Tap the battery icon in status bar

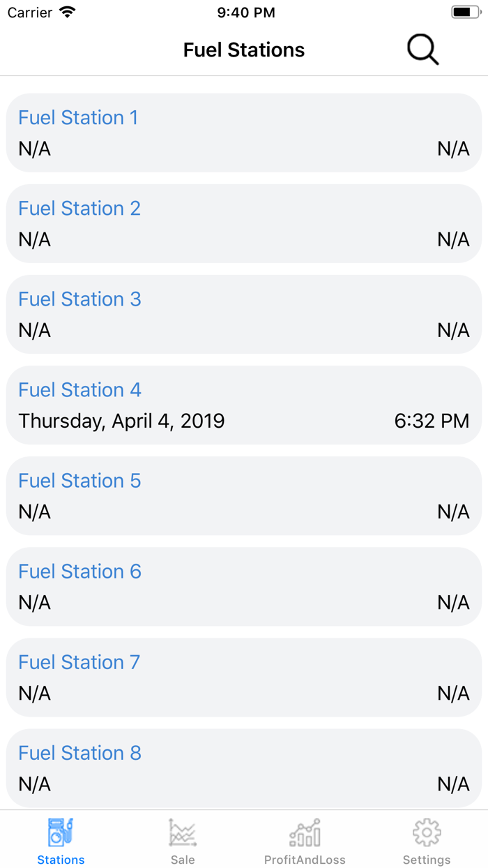click(466, 13)
